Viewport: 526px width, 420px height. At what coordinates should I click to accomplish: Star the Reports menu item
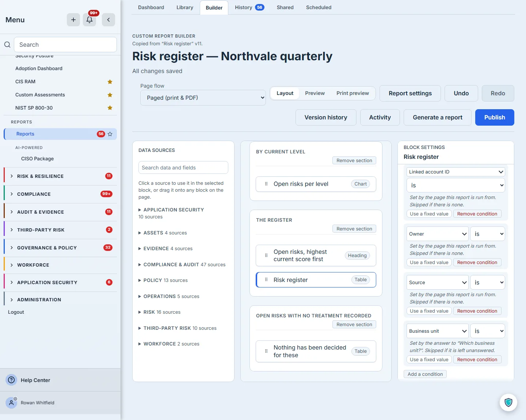[x=110, y=134]
